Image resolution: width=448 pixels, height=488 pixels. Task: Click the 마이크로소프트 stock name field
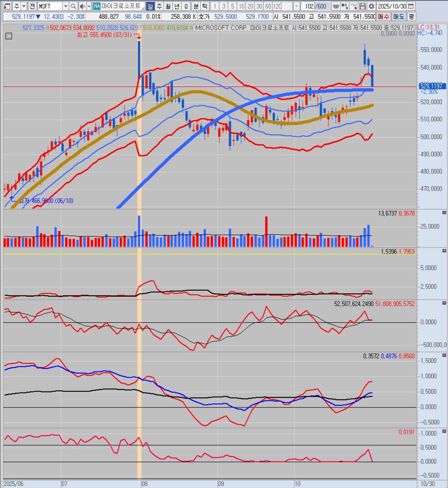click(x=122, y=6)
